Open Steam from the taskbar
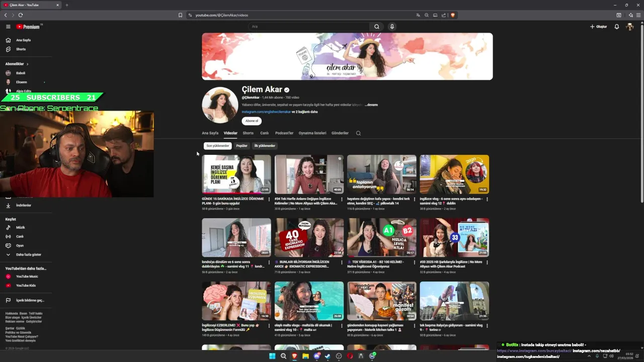 point(328,356)
